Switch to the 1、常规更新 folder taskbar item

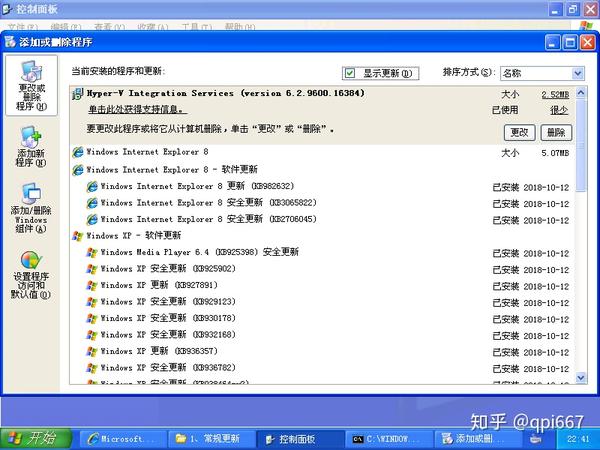coord(212,439)
